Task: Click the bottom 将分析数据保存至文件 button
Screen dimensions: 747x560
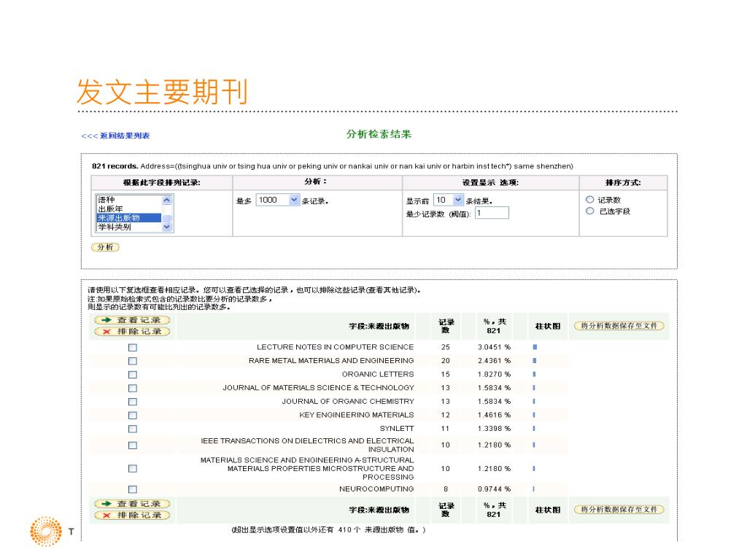Action: pos(619,510)
